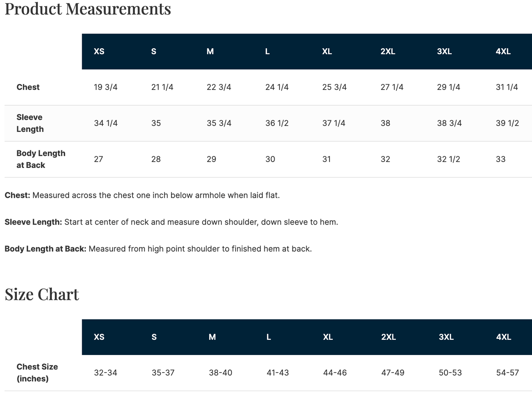
Task: Select the 54-57 chest size value
Action: [507, 373]
